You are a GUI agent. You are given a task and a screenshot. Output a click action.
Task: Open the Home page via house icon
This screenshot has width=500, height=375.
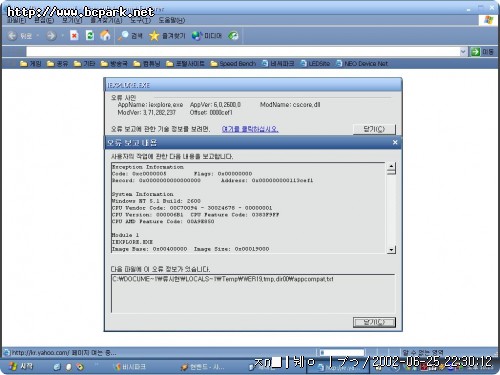click(105, 35)
